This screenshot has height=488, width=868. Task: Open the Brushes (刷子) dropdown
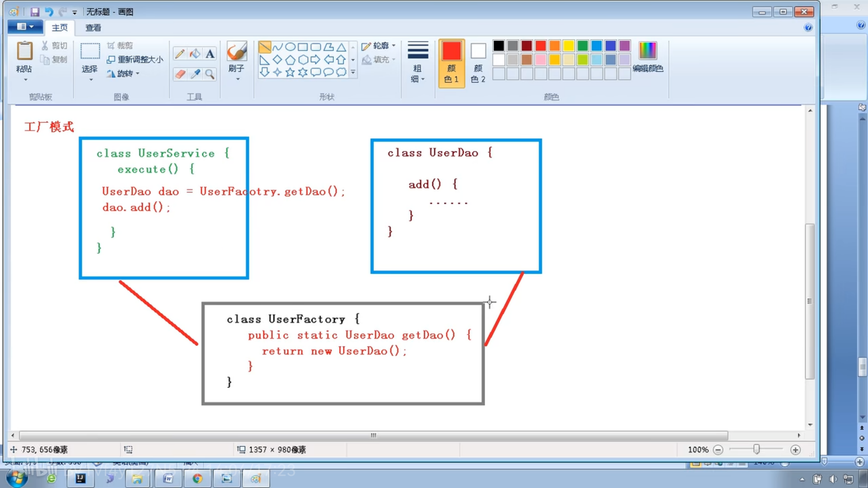(236, 79)
